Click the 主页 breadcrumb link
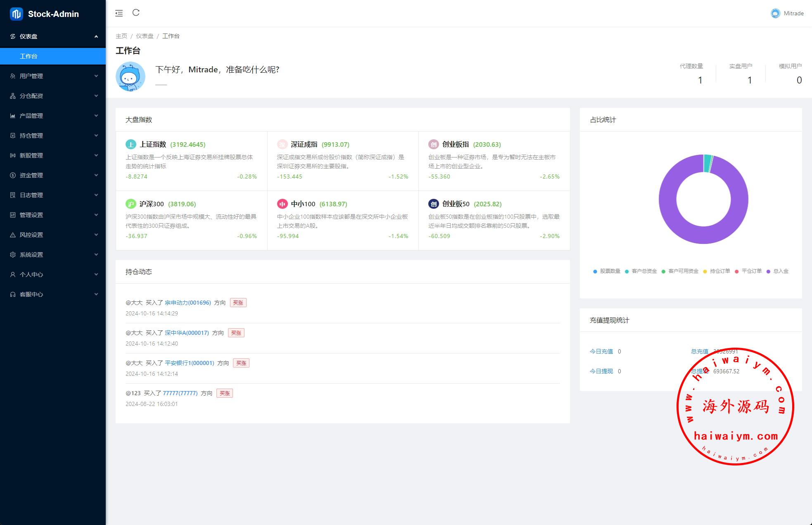Screen dimensions: 812x525 pyautogui.click(x=121, y=36)
